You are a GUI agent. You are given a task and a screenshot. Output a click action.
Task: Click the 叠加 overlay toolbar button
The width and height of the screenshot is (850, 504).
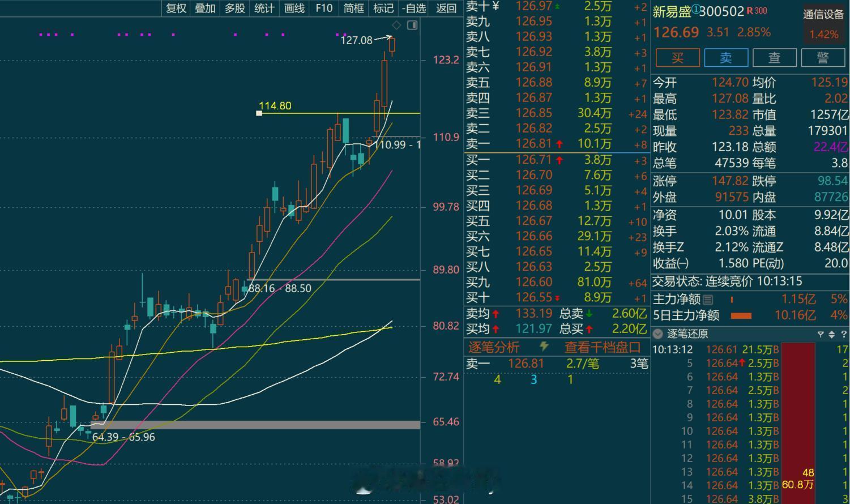tap(205, 8)
